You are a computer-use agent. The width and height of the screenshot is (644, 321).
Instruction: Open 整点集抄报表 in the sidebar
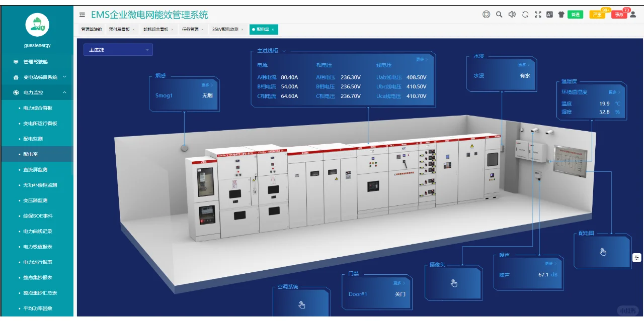tap(38, 277)
